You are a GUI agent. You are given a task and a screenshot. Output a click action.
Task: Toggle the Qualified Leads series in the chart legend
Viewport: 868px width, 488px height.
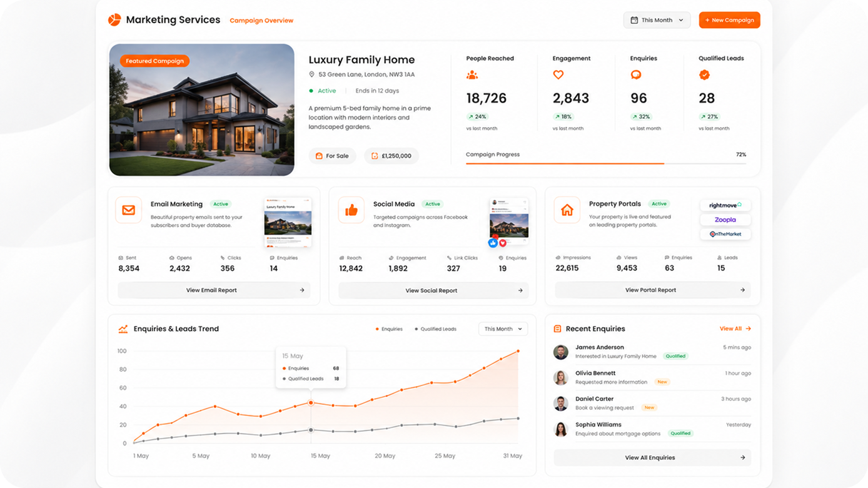435,329
